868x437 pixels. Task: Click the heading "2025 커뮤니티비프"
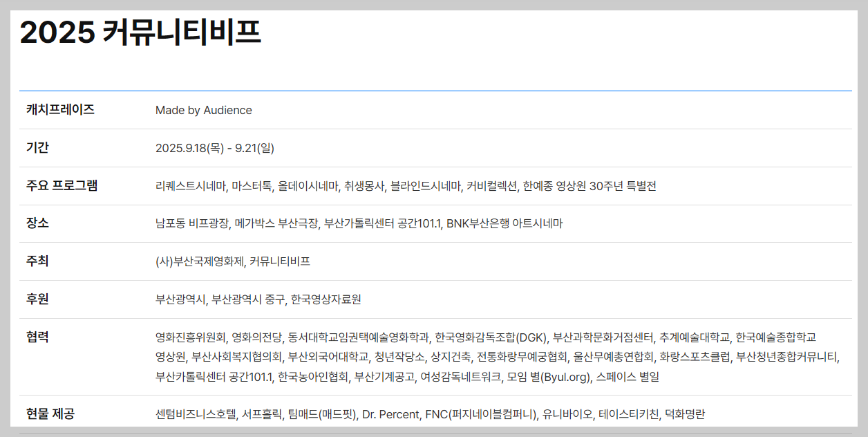tap(140, 32)
